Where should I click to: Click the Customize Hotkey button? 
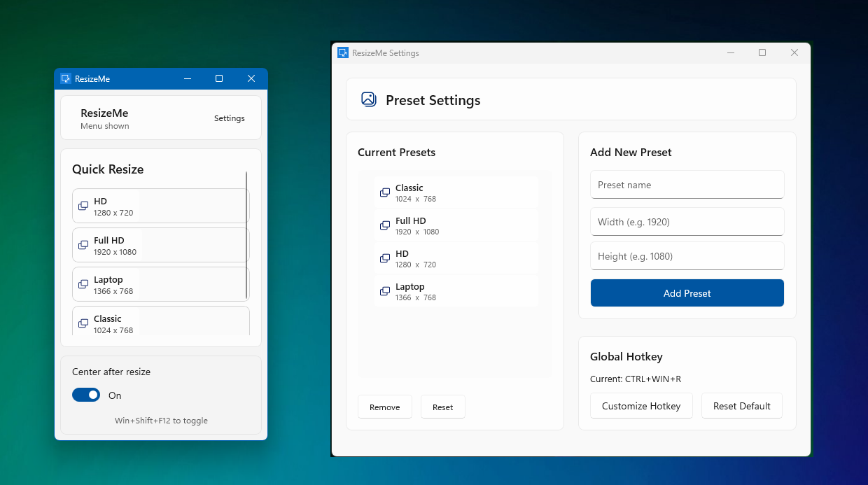click(x=641, y=405)
